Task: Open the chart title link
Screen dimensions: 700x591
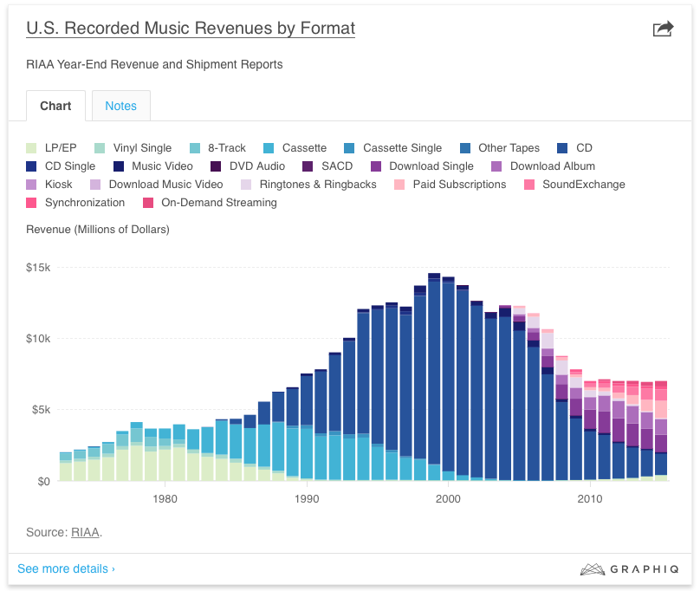Action: tap(191, 28)
